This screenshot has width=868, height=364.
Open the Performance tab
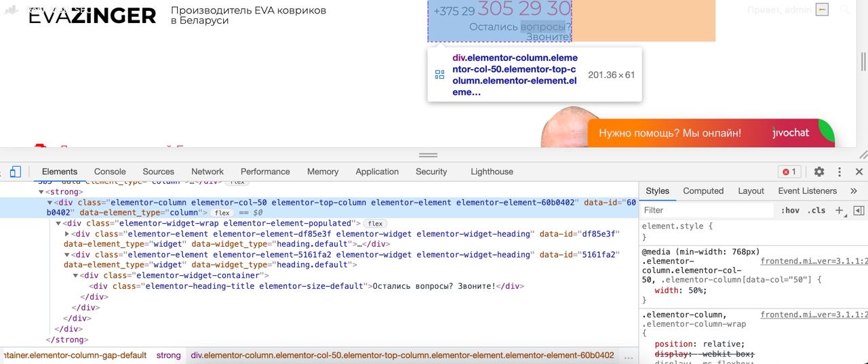(265, 171)
